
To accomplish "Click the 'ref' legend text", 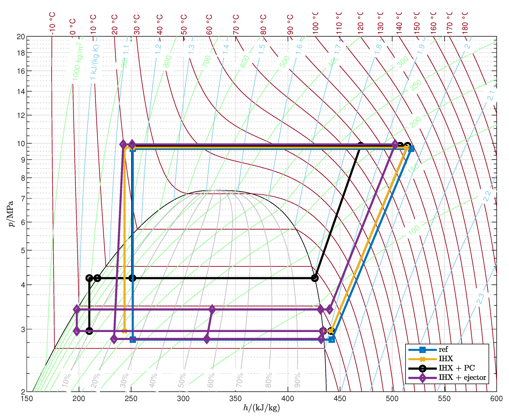I will 443,350.
